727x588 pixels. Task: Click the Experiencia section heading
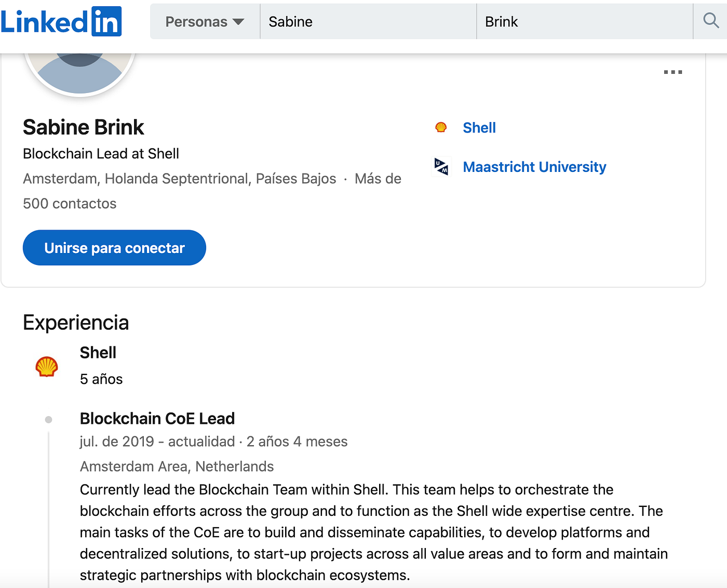coord(76,323)
